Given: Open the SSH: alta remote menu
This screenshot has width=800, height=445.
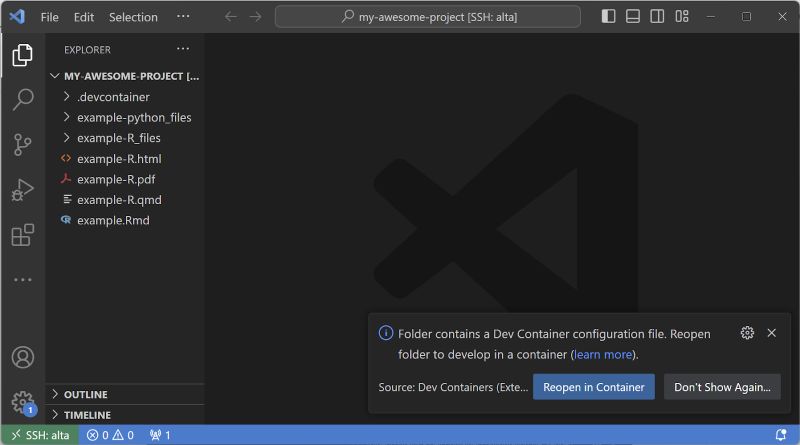Looking at the screenshot, I should coord(40,435).
